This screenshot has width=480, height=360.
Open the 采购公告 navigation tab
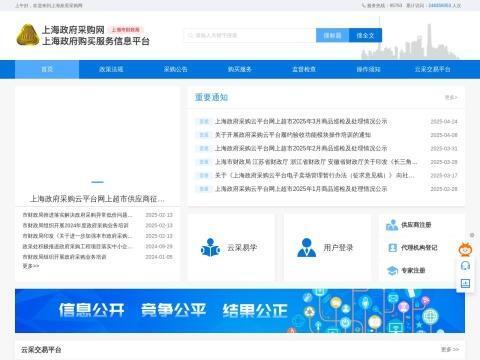pyautogui.click(x=175, y=69)
